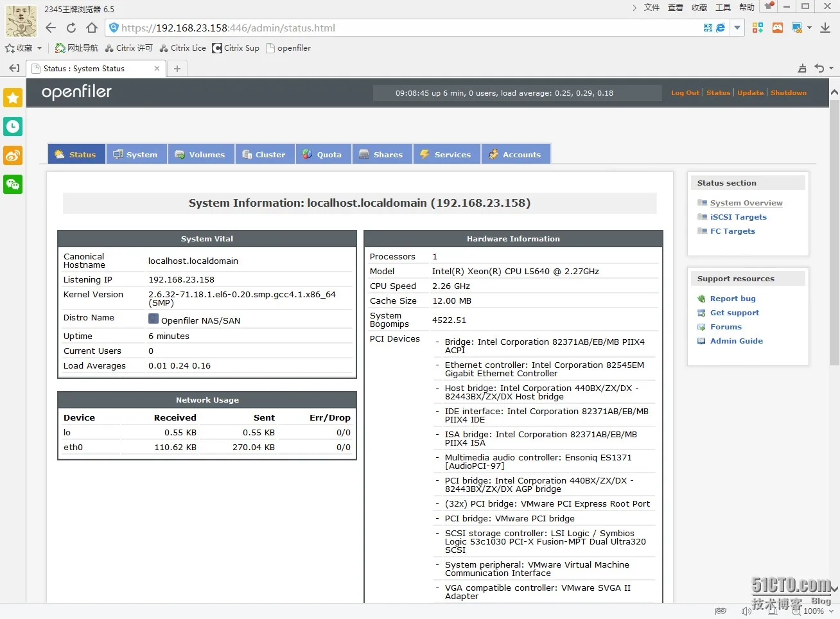Click the Update link in header

pyautogui.click(x=750, y=93)
